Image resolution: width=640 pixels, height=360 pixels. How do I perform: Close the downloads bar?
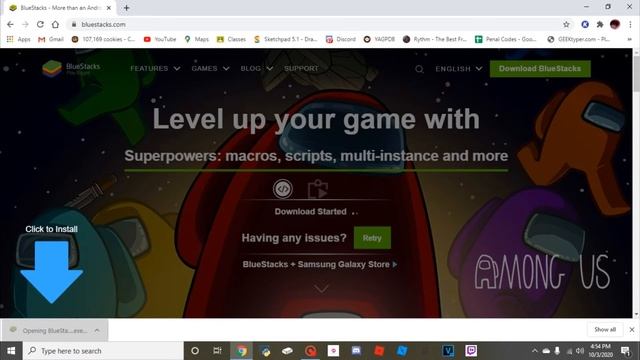[632, 329]
